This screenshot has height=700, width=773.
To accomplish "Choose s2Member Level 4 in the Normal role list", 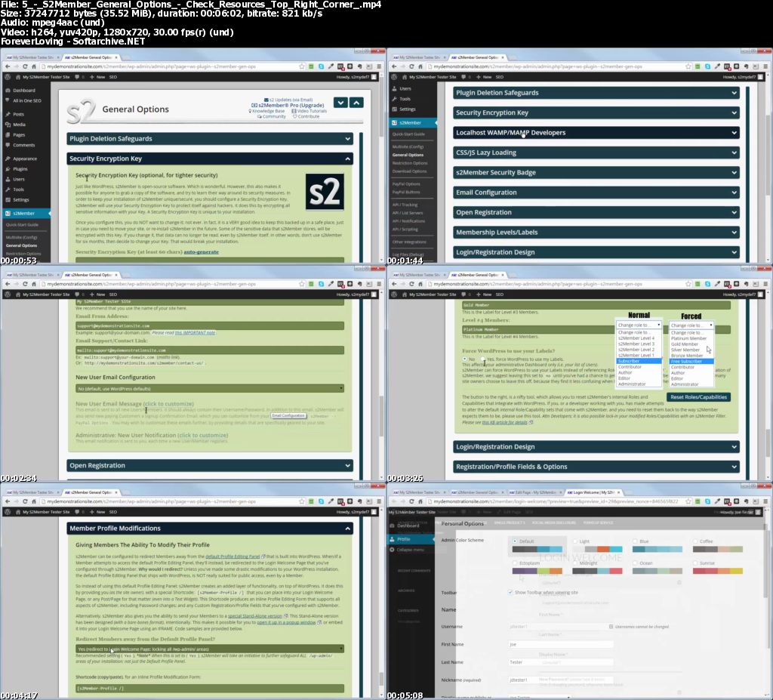I will tap(636, 338).
